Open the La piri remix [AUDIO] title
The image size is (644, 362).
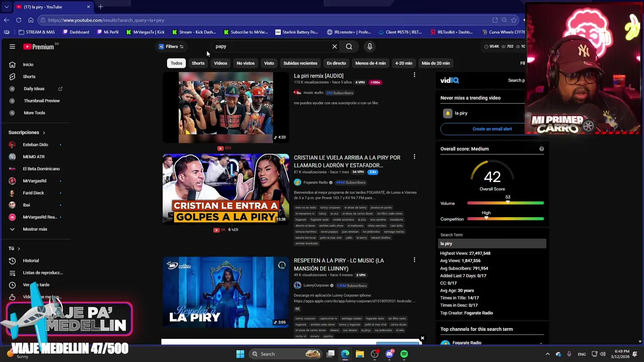tap(318, 76)
